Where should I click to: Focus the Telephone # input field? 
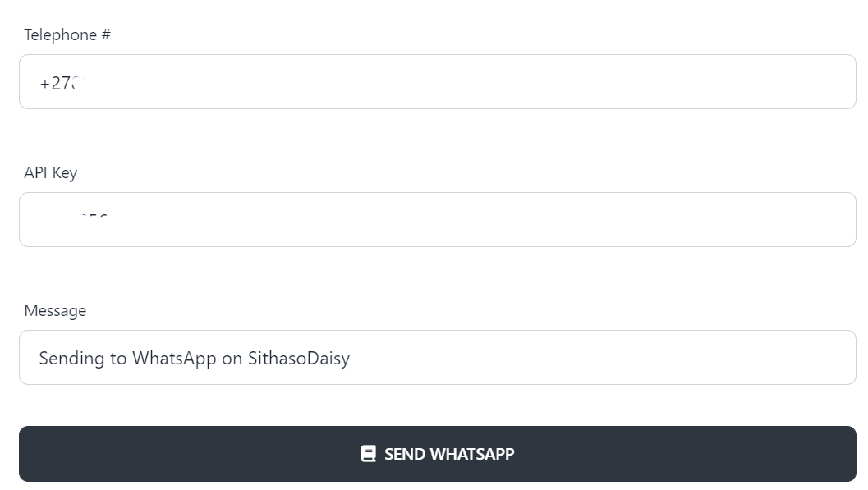tap(437, 82)
